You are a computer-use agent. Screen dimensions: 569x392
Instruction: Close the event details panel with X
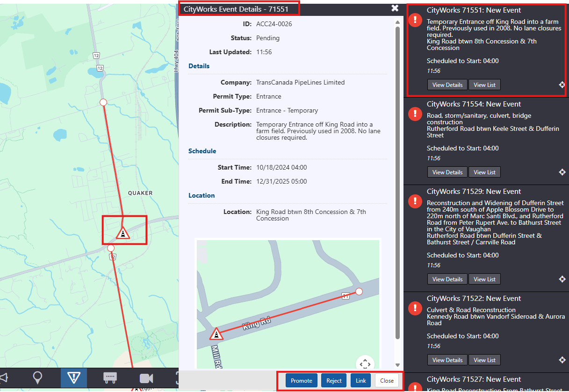pyautogui.click(x=395, y=8)
